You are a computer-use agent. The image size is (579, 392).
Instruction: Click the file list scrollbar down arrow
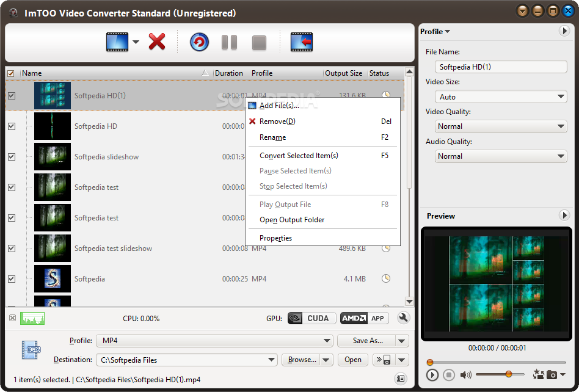coord(409,301)
